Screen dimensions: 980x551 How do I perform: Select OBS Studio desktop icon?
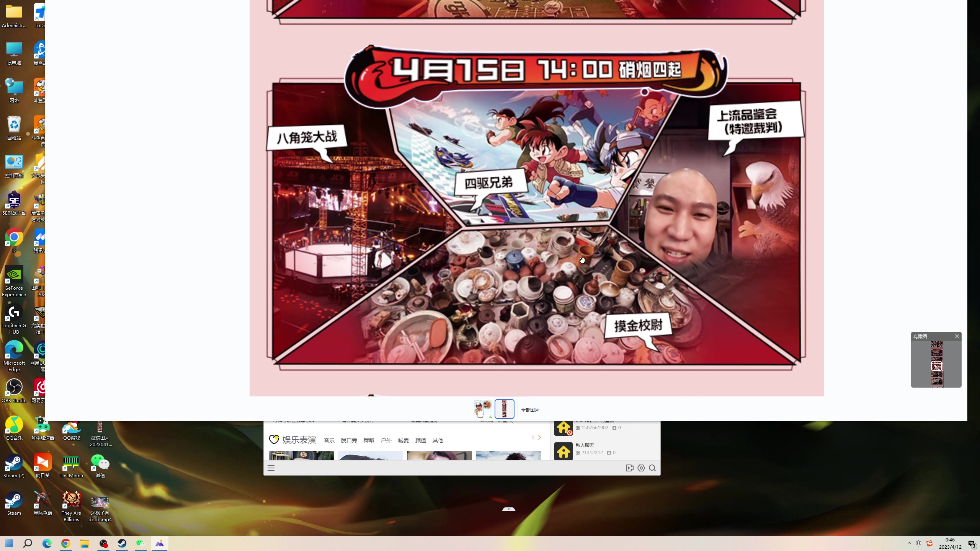click(x=14, y=391)
